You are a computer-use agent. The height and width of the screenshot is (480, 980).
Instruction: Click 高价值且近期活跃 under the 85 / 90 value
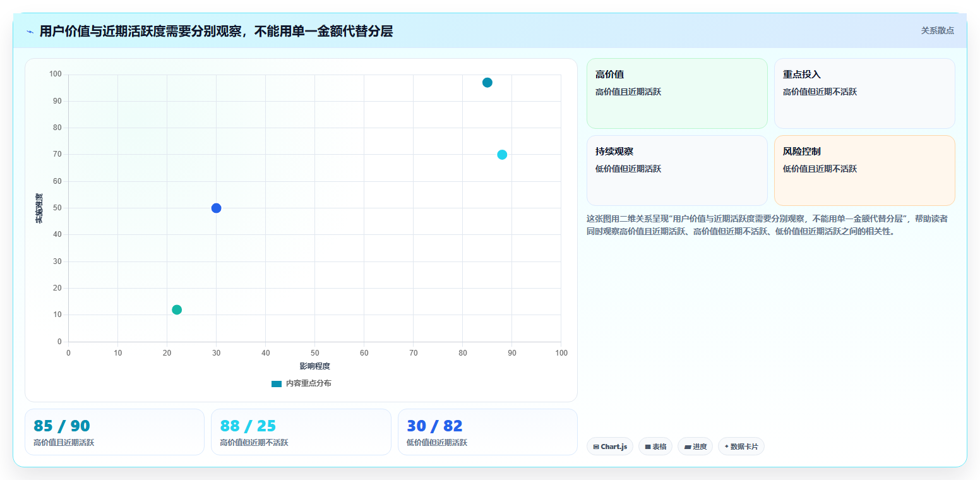pos(64,443)
